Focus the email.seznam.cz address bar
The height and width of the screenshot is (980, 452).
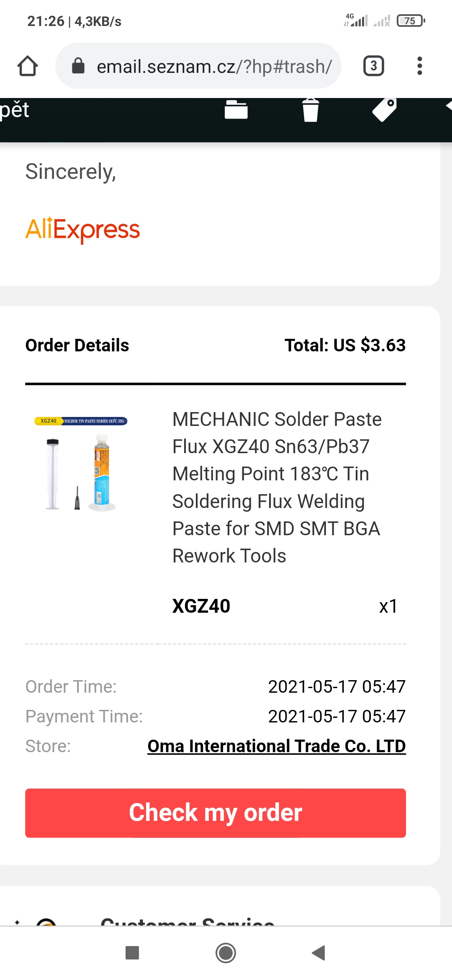[x=213, y=66]
